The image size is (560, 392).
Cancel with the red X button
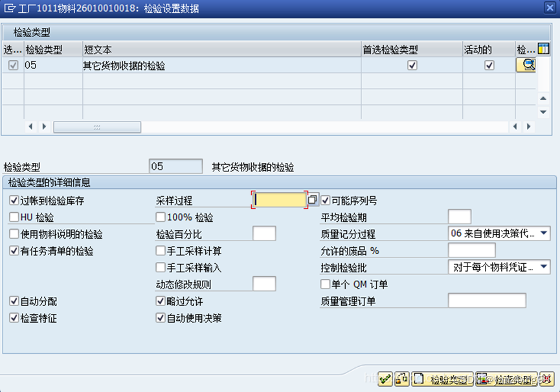point(547,379)
